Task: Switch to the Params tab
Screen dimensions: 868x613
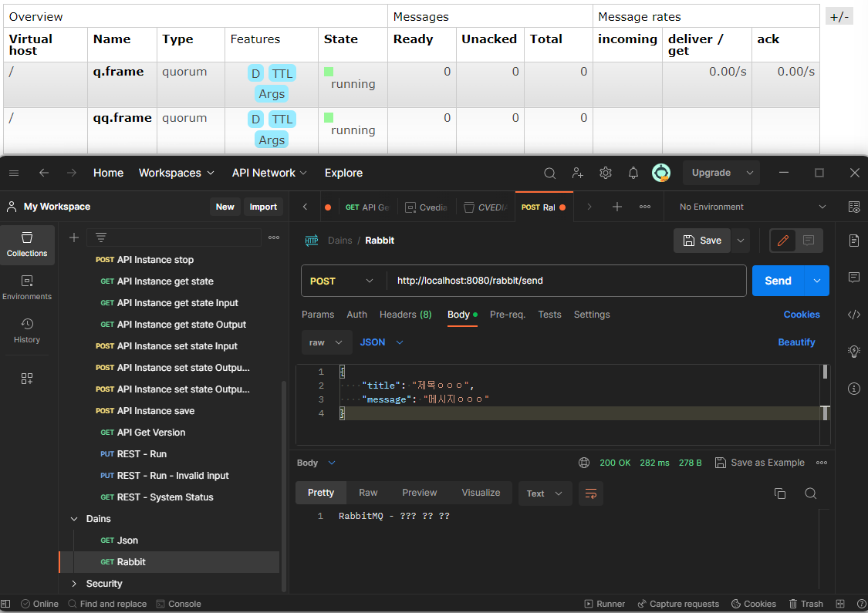Action: [318, 315]
